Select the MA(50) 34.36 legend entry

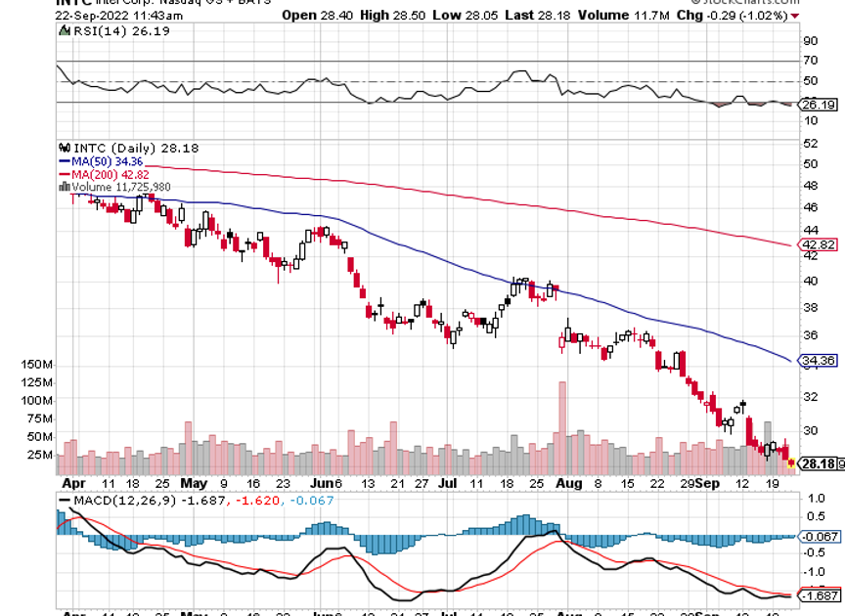(x=101, y=161)
